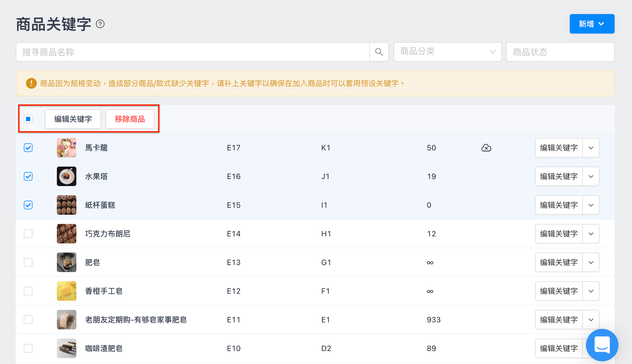Check the 巧克力布朗尼 checkbox
The width and height of the screenshot is (632, 364).
[28, 234]
